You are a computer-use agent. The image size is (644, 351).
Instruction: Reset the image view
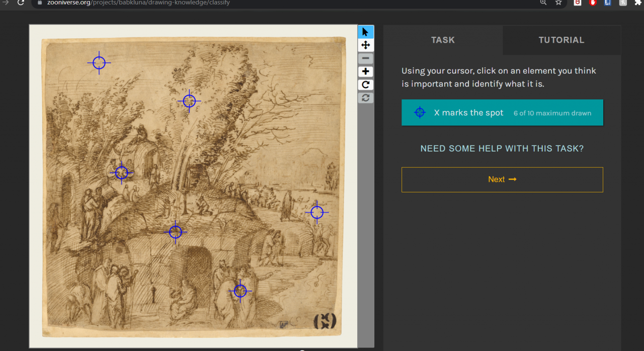[x=366, y=98]
